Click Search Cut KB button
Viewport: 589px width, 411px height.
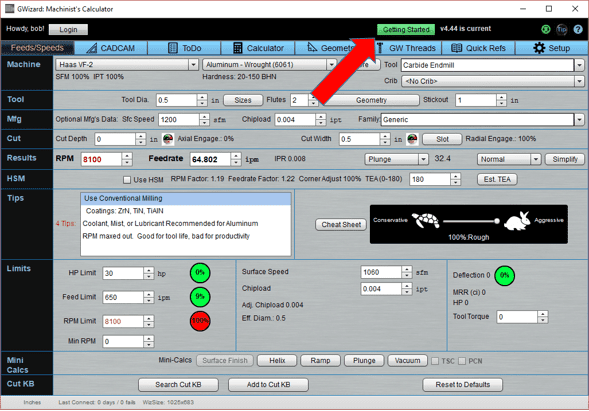tap(178, 384)
